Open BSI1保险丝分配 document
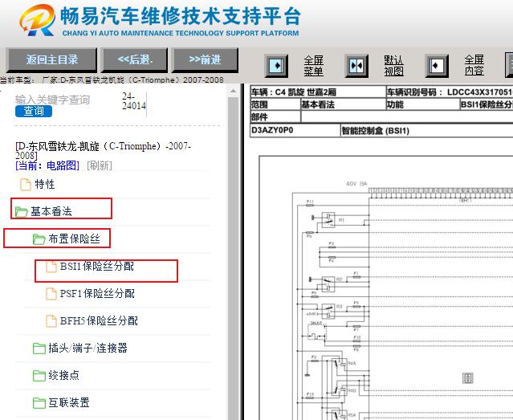Screen dimensions: 513x420 tap(97, 266)
